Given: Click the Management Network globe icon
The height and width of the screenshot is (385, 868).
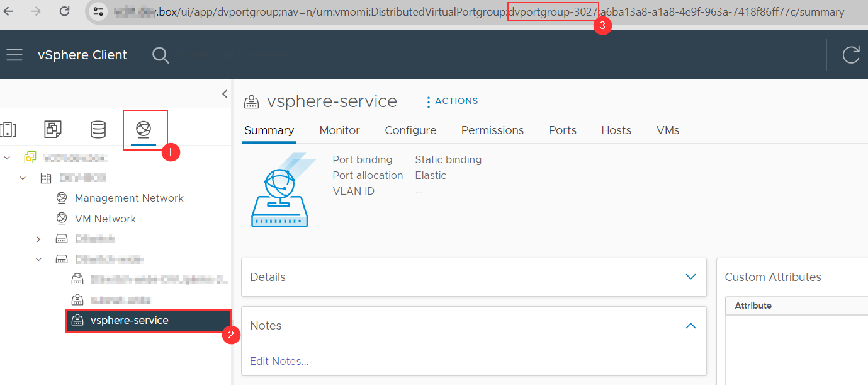Looking at the screenshot, I should coord(62,198).
